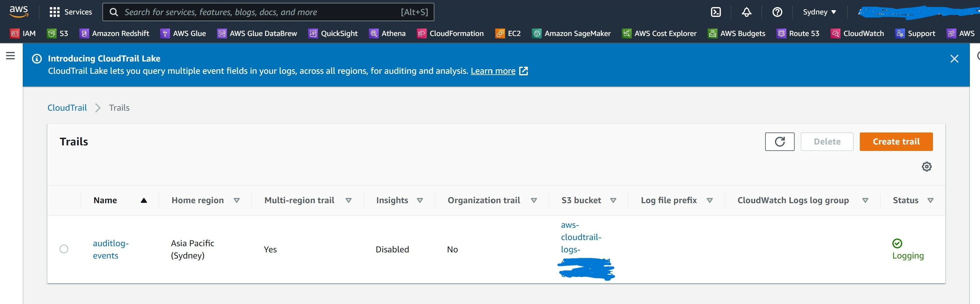Click the IAM bookmark icon
Image resolution: width=980 pixels, height=304 pixels.
pyautogui.click(x=14, y=34)
